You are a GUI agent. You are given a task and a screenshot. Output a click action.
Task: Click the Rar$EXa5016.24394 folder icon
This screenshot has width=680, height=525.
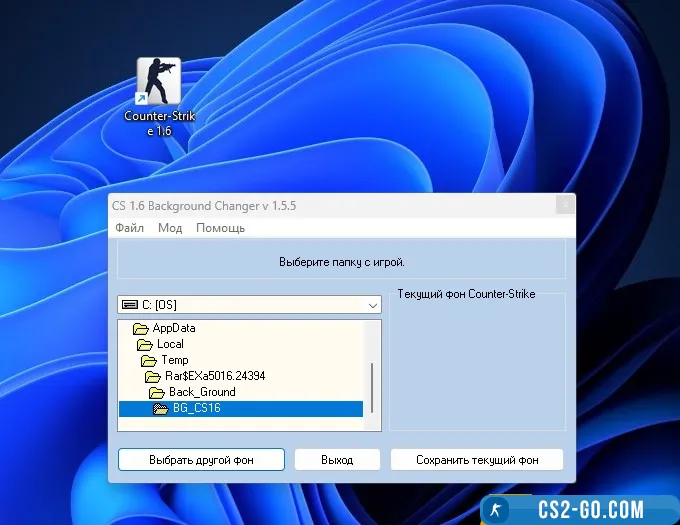click(153, 376)
